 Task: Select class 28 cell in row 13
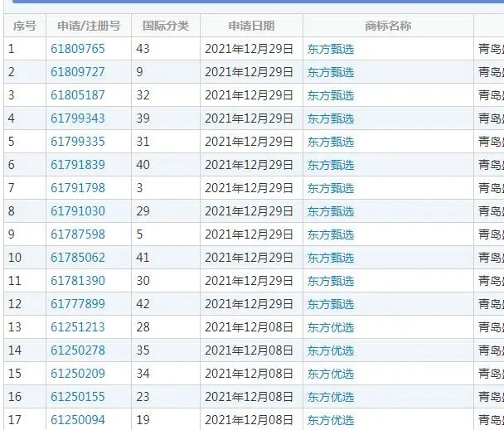(x=166, y=326)
